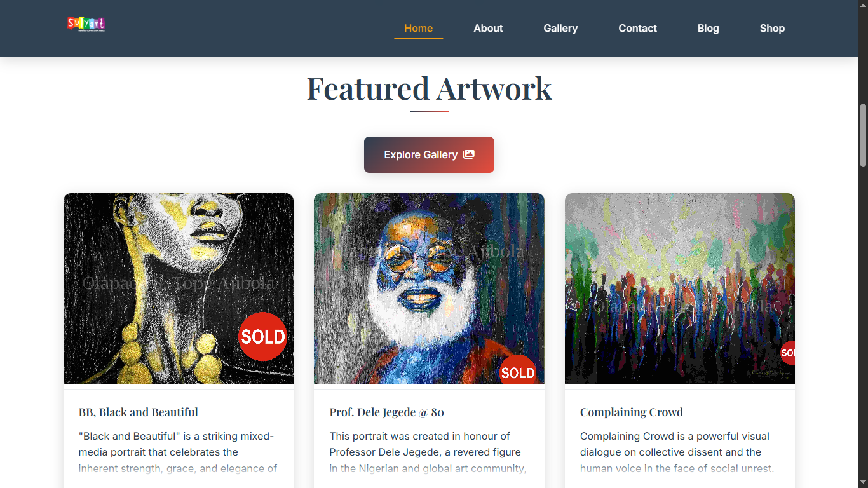
Task: Click the BB, Black and Beautiful title
Action: coord(139,412)
